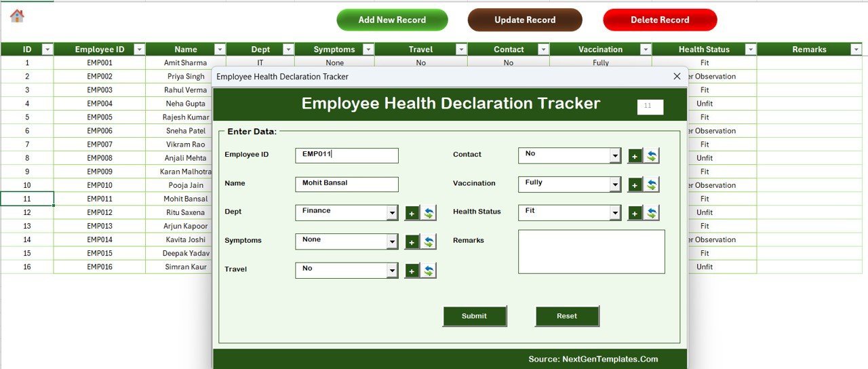This screenshot has width=868, height=369.
Task: Close the Employee Health Declaration Tracker dialog
Action: (x=677, y=77)
